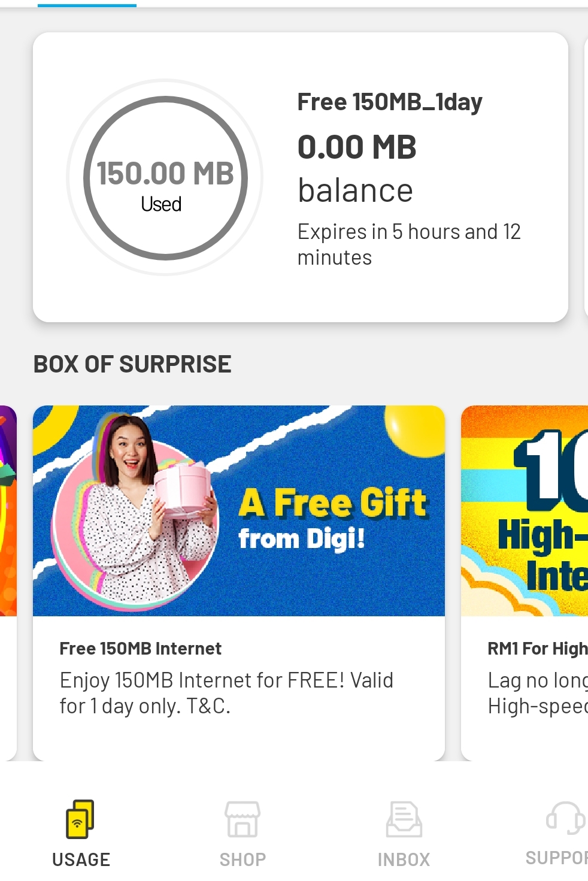Open the Free 150MB_1day quota card
588x881 pixels.
tap(301, 177)
